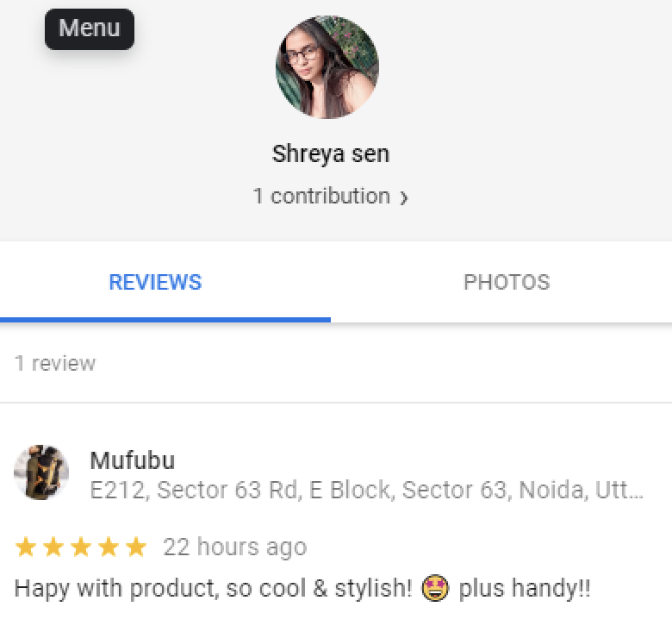Open the Mufubu place name
The width and height of the screenshot is (672, 638).
pos(133,460)
